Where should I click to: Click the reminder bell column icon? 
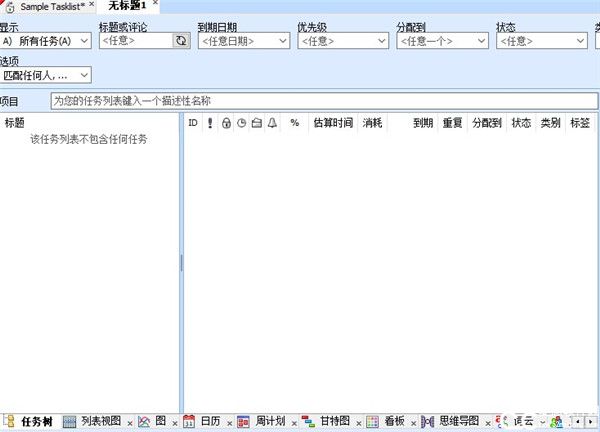pos(271,123)
